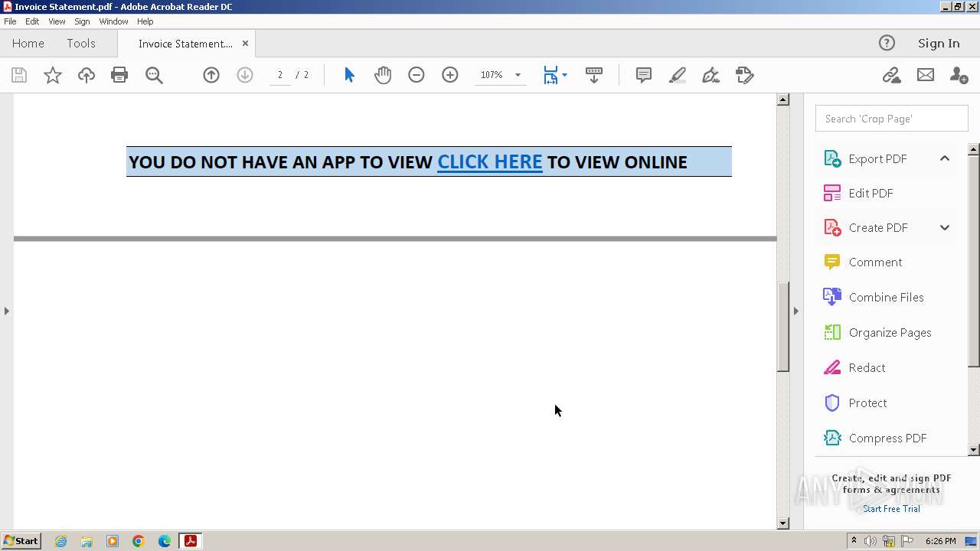Image resolution: width=980 pixels, height=551 pixels.
Task: Expand the Create PDF section
Action: [x=945, y=227]
